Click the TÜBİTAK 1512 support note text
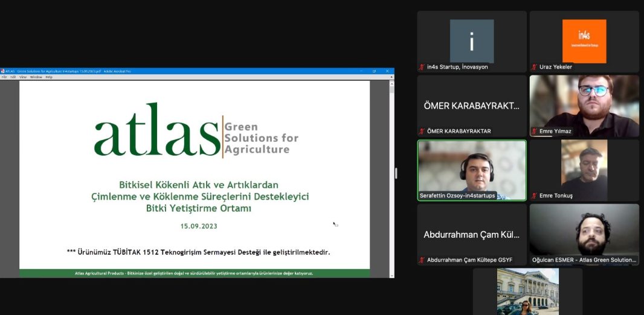The height and width of the screenshot is (315, 644). [198, 252]
